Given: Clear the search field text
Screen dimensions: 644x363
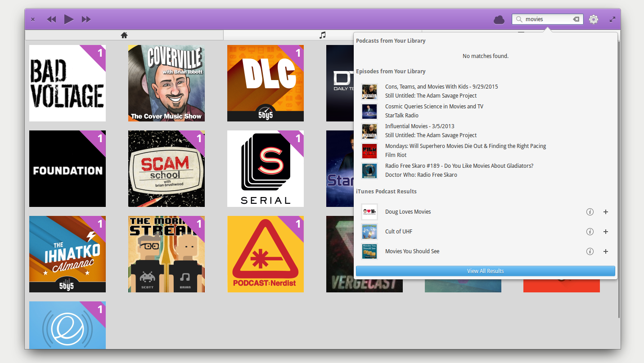Looking at the screenshot, I should (576, 19).
